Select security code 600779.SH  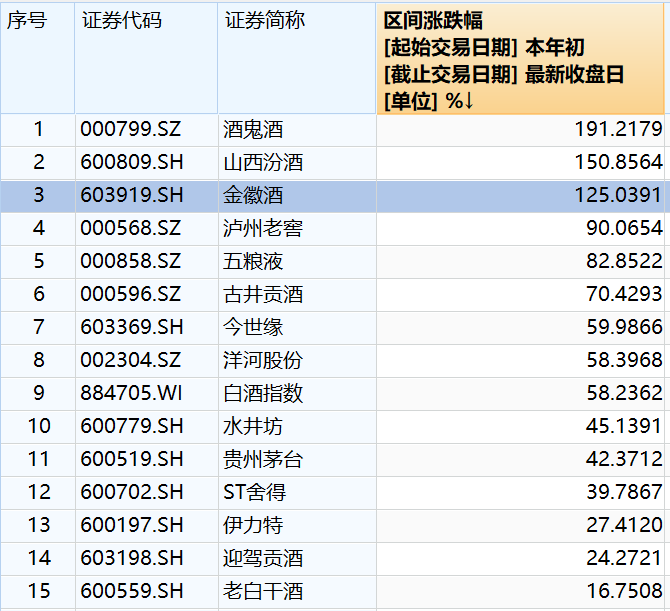tap(132, 426)
